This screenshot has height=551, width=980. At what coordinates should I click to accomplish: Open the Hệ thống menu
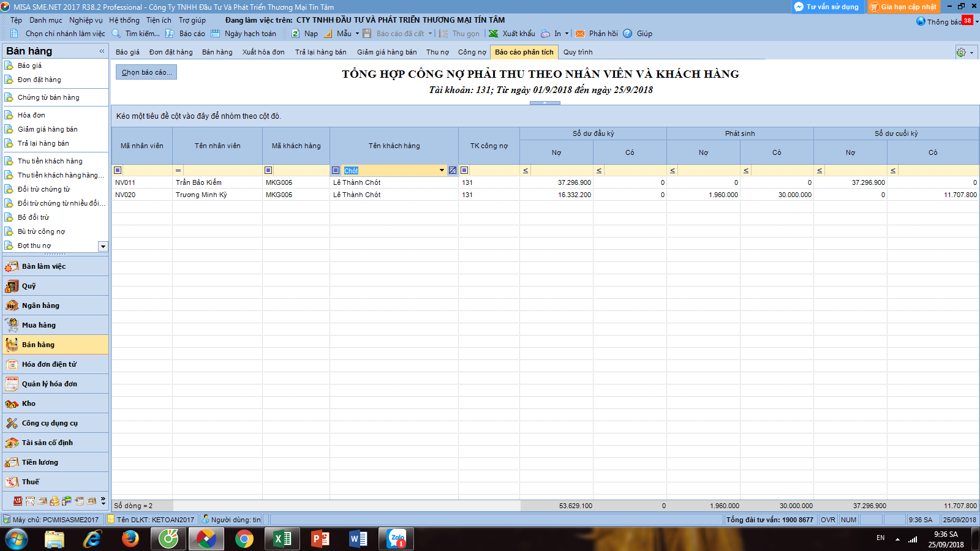(124, 20)
